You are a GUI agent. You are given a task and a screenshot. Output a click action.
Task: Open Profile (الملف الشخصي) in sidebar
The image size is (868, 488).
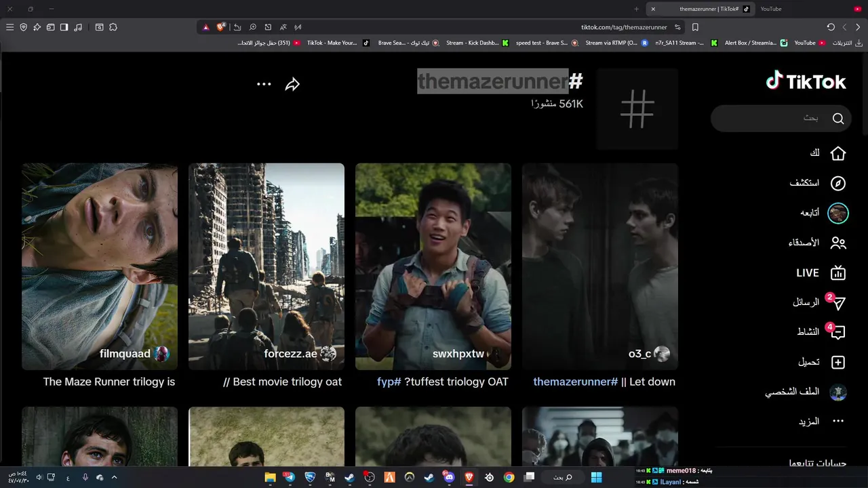coord(806,392)
